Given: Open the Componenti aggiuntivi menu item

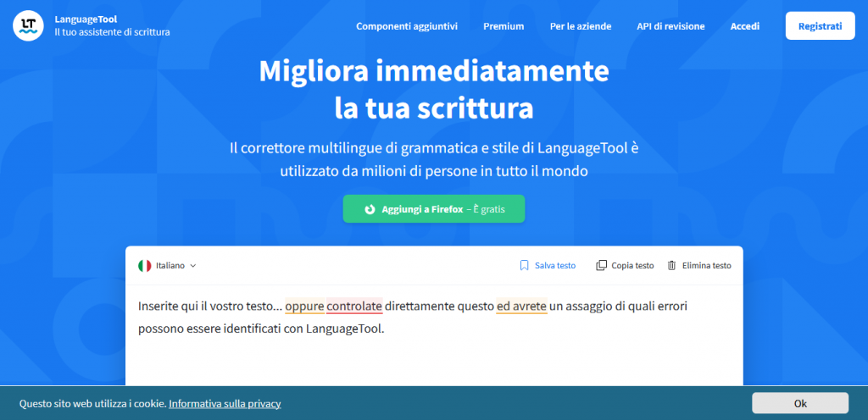Looking at the screenshot, I should click(406, 26).
